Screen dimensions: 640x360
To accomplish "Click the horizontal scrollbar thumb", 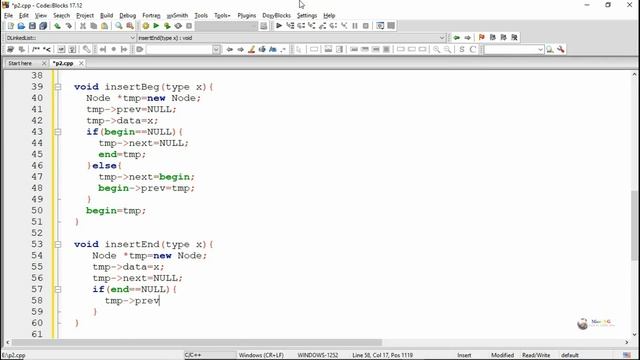I will tap(197, 342).
